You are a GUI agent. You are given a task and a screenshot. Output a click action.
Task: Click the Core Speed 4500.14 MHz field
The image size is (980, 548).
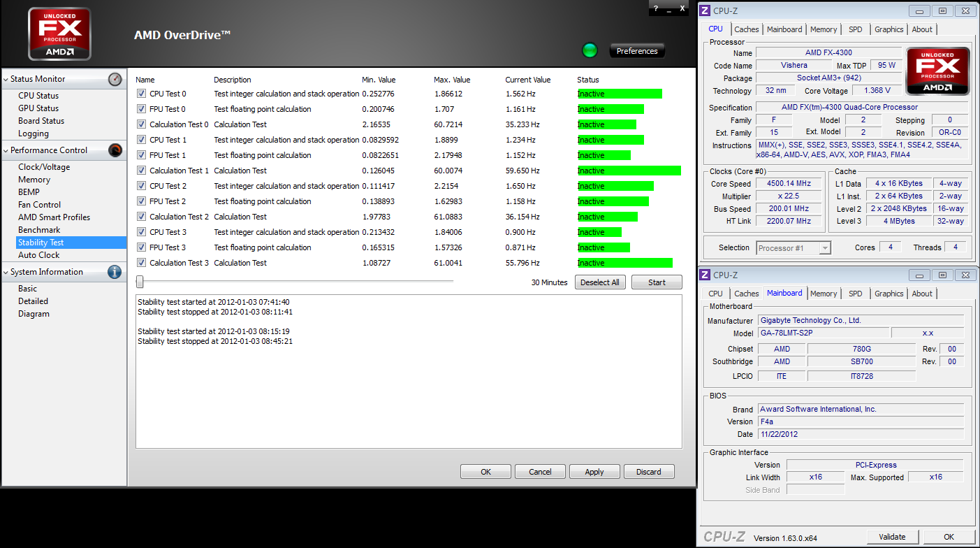(789, 184)
